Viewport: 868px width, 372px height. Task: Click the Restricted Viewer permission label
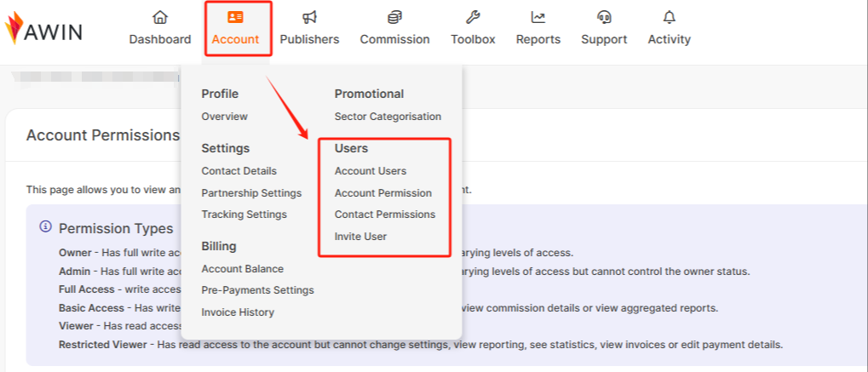(x=103, y=345)
